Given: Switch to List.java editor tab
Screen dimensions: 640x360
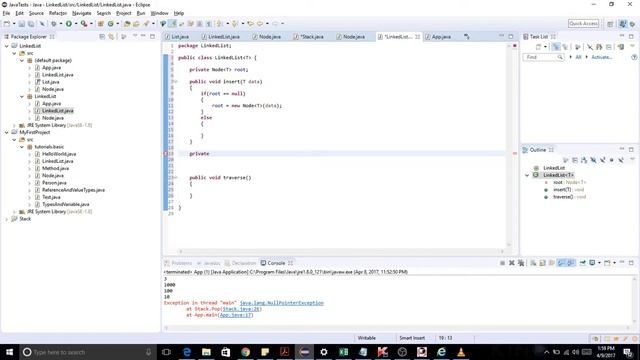Looking at the screenshot, I should tap(177, 37).
